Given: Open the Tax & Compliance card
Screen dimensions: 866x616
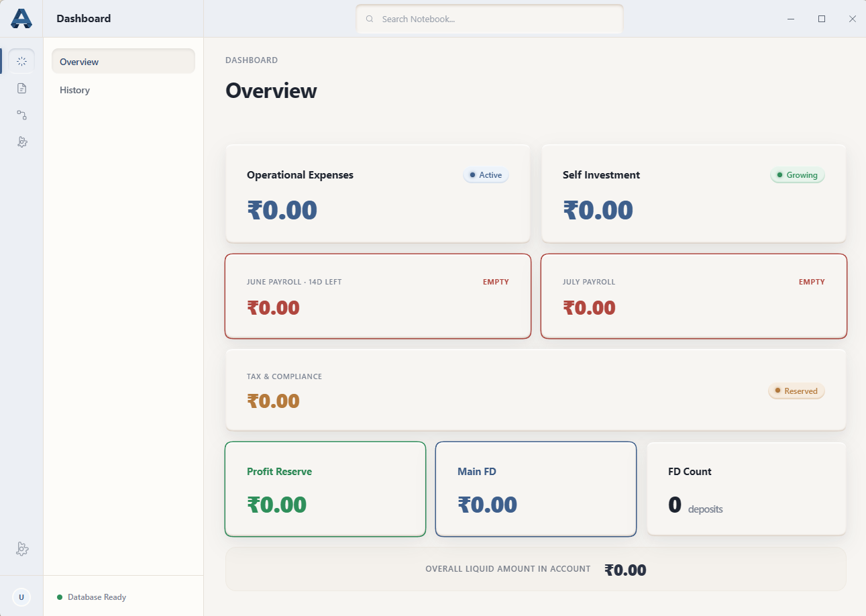Looking at the screenshot, I should pyautogui.click(x=536, y=389).
